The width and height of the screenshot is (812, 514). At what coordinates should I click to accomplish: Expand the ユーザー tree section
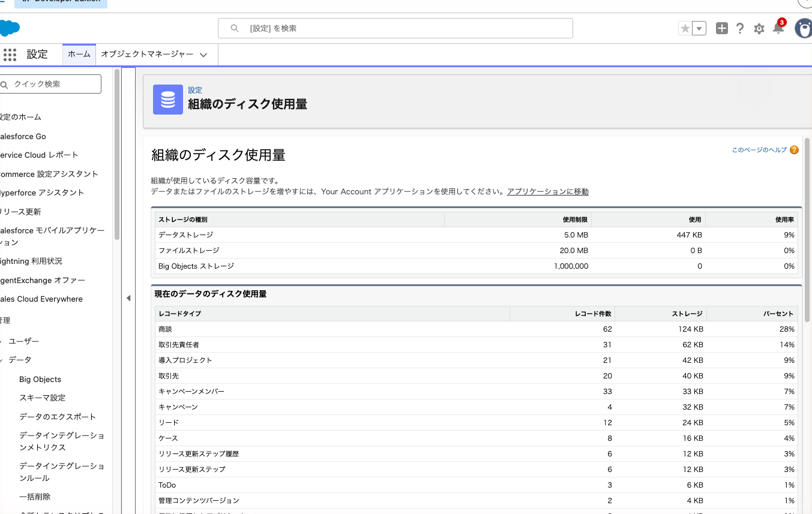(x=2, y=341)
